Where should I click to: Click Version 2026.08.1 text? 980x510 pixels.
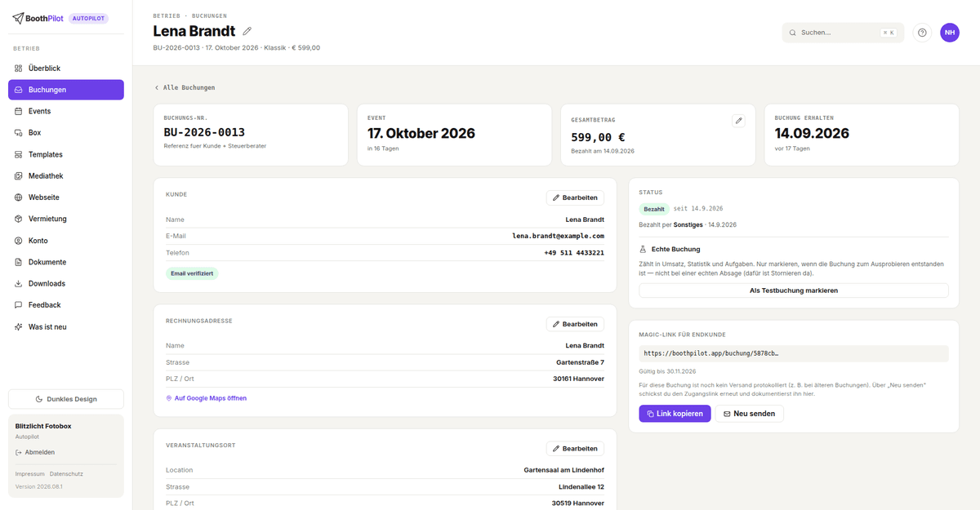point(39,486)
